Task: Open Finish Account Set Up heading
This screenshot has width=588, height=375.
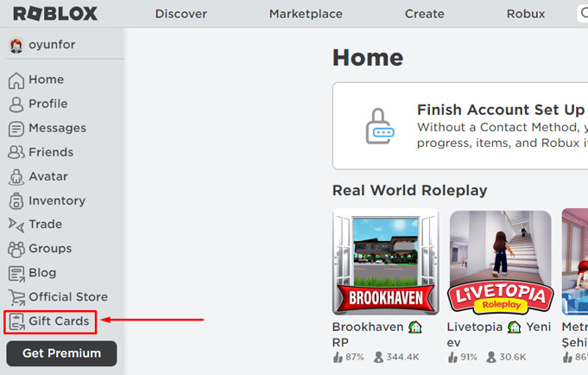Action: 501,110
